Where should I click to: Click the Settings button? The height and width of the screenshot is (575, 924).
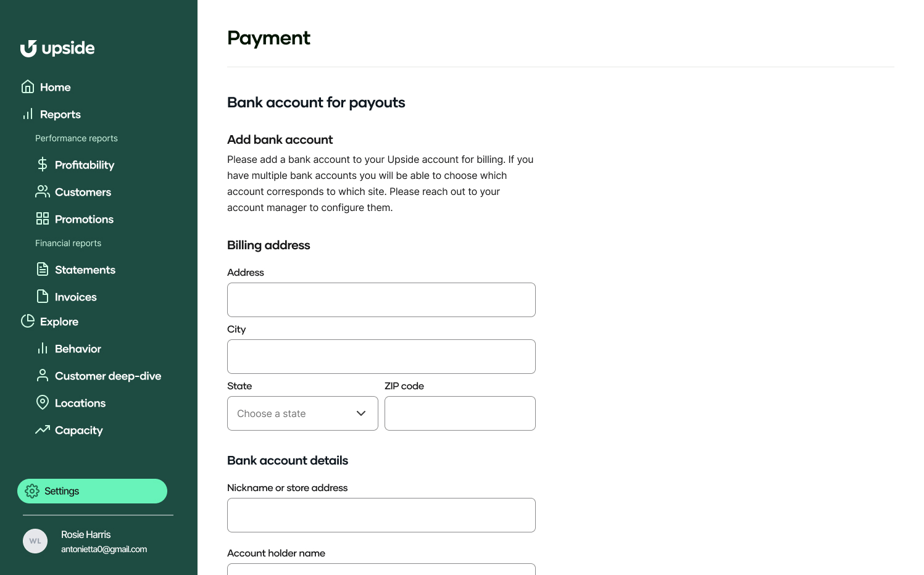(92, 490)
